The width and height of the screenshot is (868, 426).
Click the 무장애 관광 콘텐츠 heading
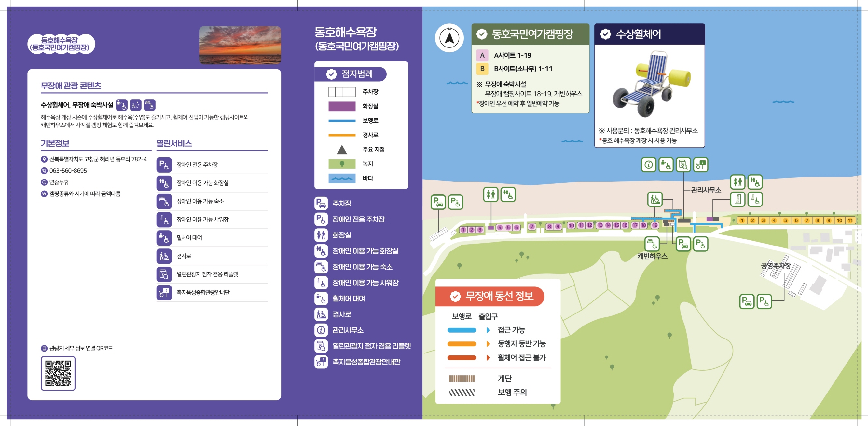(x=71, y=86)
